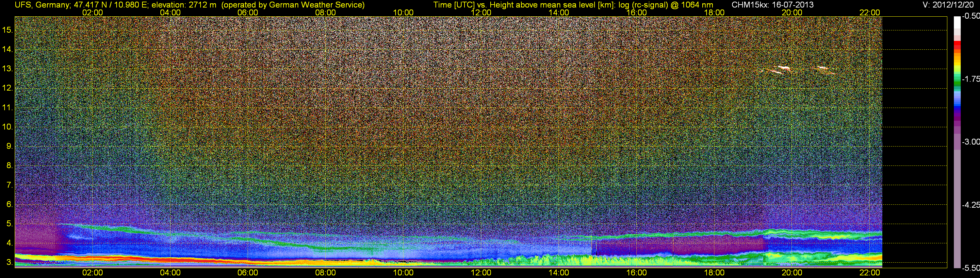
Task: Click the "5." height axis label
Action: [x=9, y=224]
